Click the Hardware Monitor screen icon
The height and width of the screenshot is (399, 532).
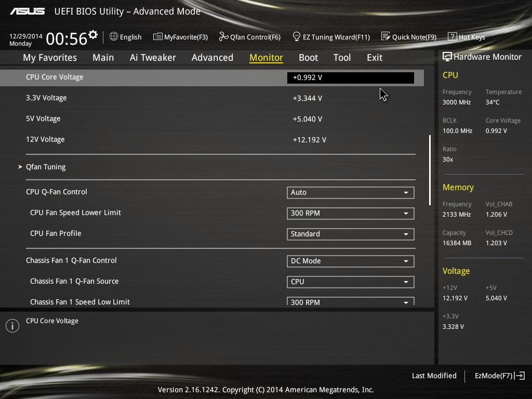pyautogui.click(x=447, y=57)
